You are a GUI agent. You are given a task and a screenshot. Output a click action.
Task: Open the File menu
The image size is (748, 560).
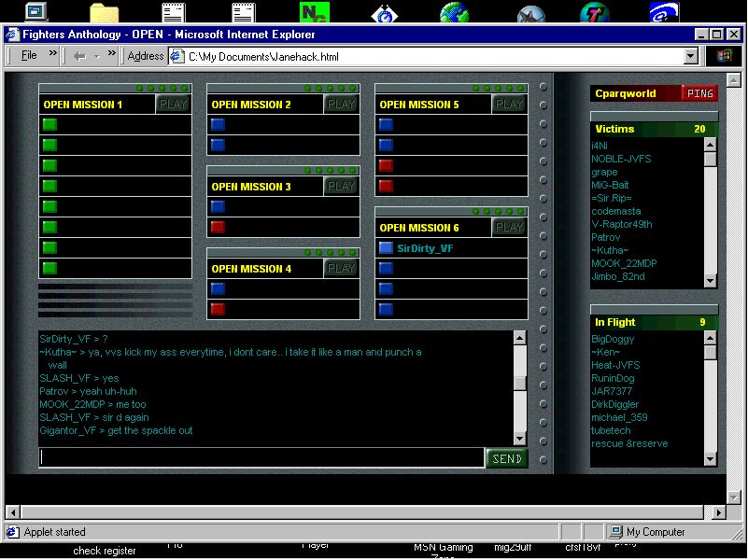[29, 56]
